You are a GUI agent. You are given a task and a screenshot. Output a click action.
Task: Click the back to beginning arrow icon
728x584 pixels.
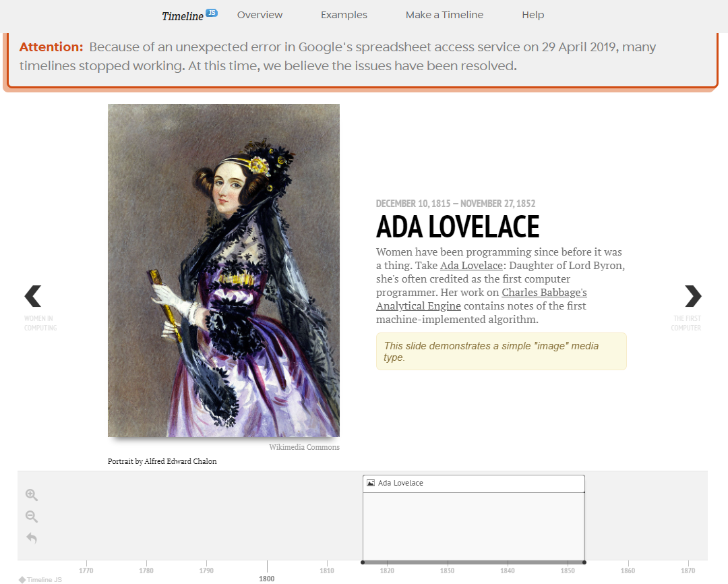(x=32, y=538)
